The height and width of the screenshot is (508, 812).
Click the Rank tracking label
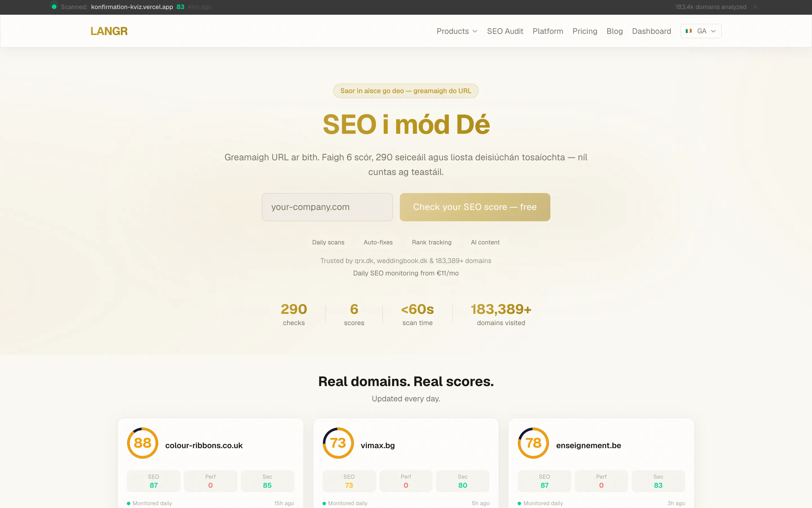coord(431,242)
